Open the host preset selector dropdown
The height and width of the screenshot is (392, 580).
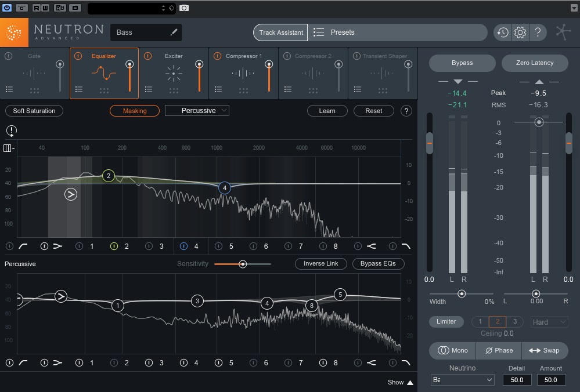(x=132, y=8)
